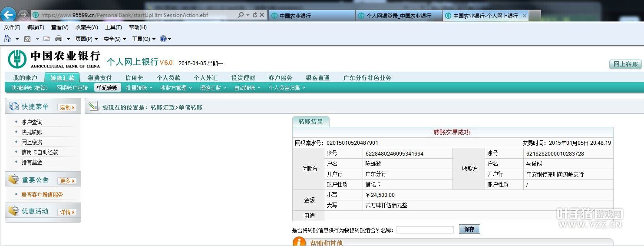Select the 转账汇款 navigation tab
This screenshot has height=246, width=644.
(62, 78)
